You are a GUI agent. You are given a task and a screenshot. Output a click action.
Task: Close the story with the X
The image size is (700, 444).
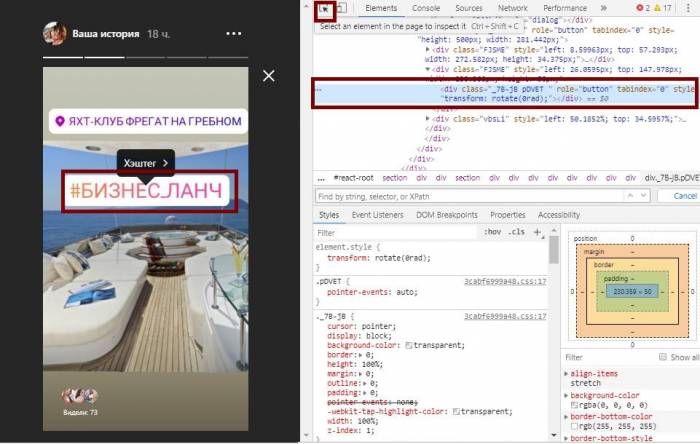pos(268,76)
